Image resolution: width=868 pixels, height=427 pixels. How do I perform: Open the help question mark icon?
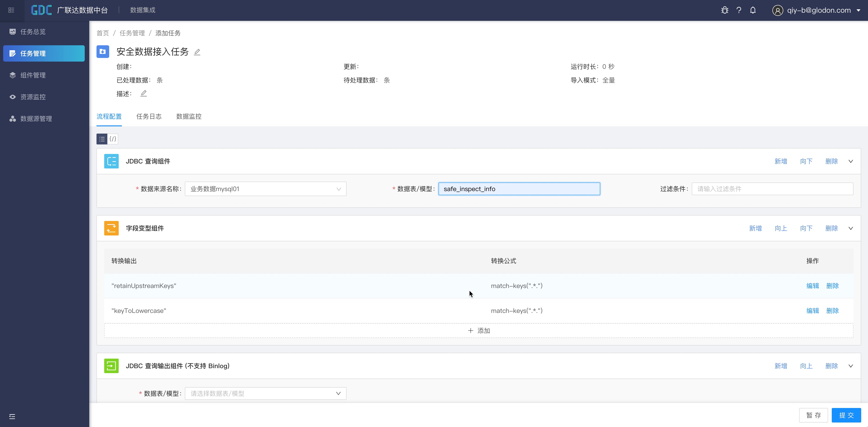(x=739, y=10)
